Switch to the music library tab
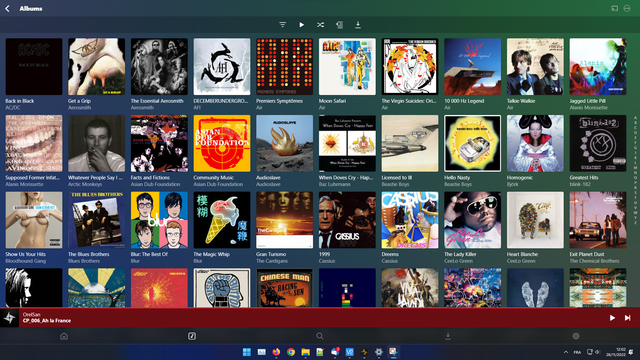The image size is (640, 360). coord(192,336)
